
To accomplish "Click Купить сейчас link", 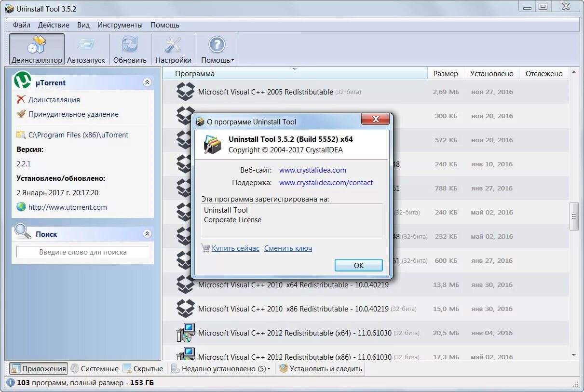I will pos(235,248).
